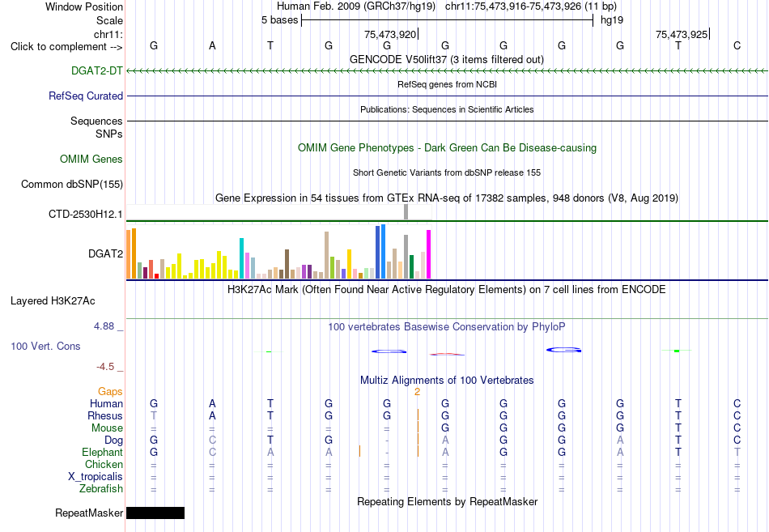The image size is (769, 532).
Task: Click the 'Click to complement -->' label
Action: (66, 47)
